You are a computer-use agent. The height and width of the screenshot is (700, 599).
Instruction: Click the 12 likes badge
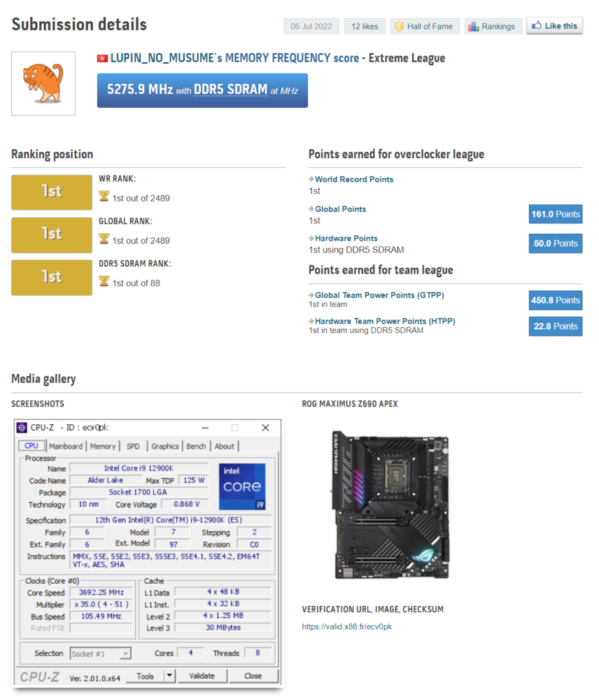pos(364,27)
